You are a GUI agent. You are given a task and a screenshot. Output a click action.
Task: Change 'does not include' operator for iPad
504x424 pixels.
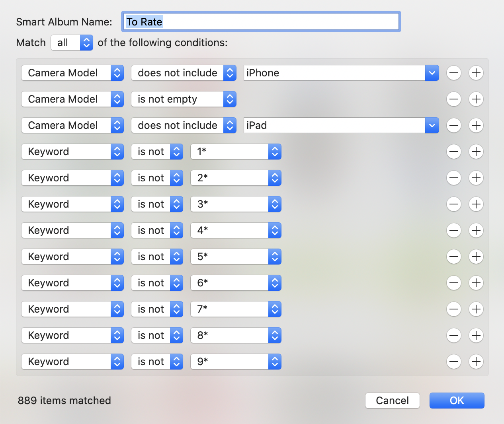[x=184, y=125]
